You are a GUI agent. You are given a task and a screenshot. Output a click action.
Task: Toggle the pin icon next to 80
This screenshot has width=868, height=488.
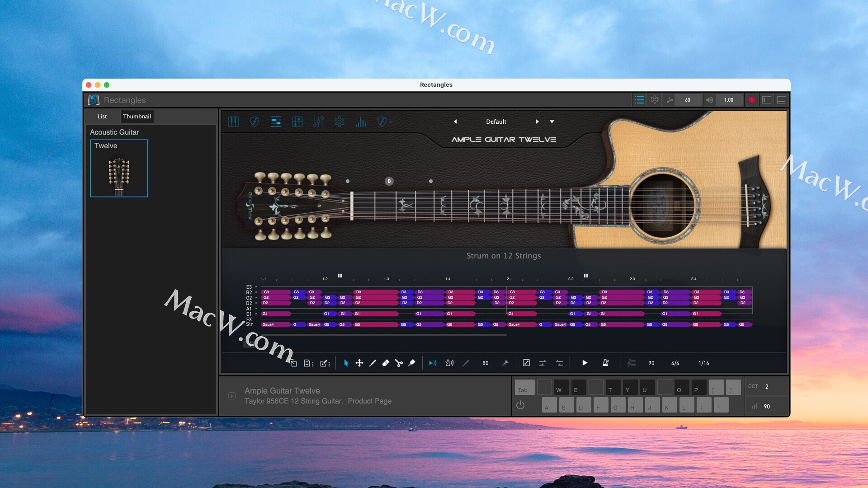505,363
